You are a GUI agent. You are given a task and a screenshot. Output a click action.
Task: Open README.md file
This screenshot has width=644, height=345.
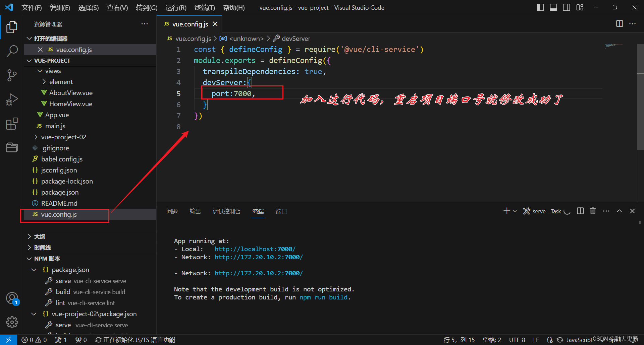coord(59,203)
